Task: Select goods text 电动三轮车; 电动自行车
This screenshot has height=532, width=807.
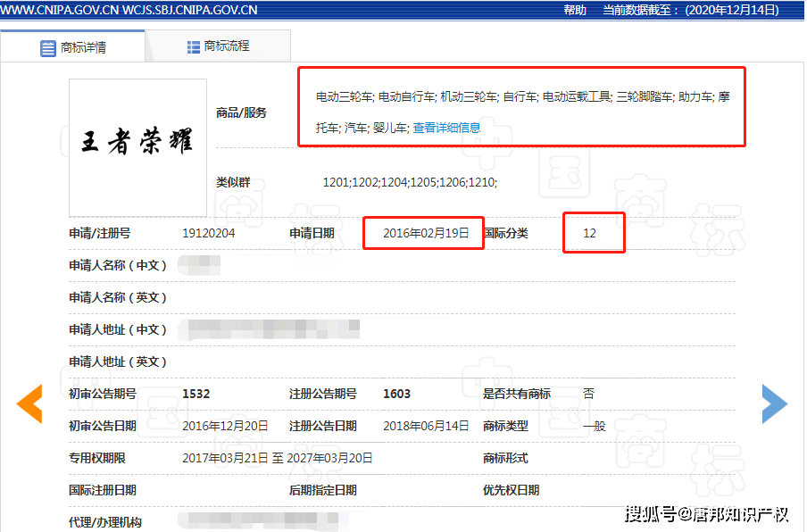Action: coord(376,96)
